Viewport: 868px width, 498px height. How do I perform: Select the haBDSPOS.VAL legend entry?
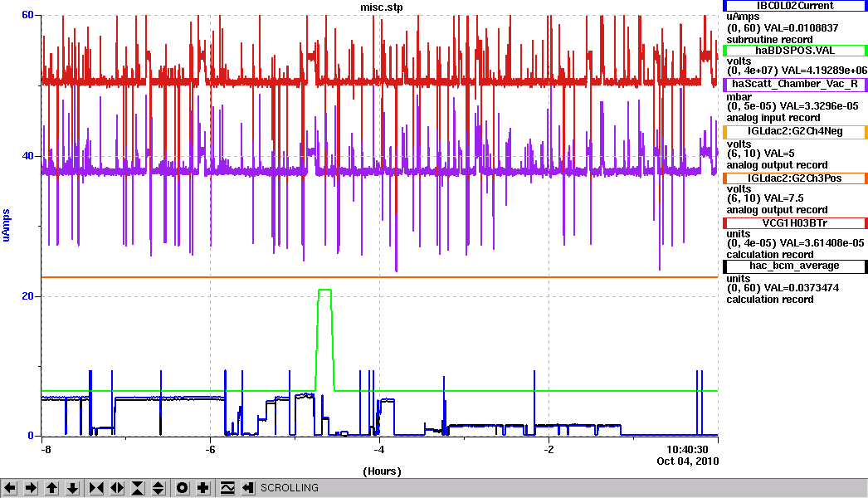click(795, 51)
